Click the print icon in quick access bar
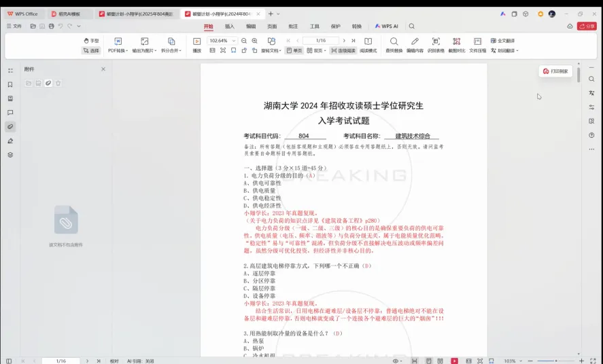Viewport: 603px width, 364px height. [51, 26]
